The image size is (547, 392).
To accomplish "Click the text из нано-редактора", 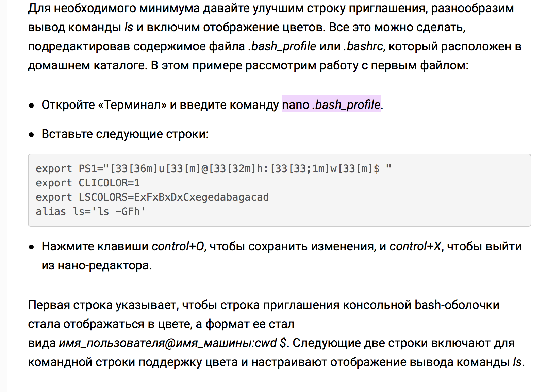I will pos(97,265).
